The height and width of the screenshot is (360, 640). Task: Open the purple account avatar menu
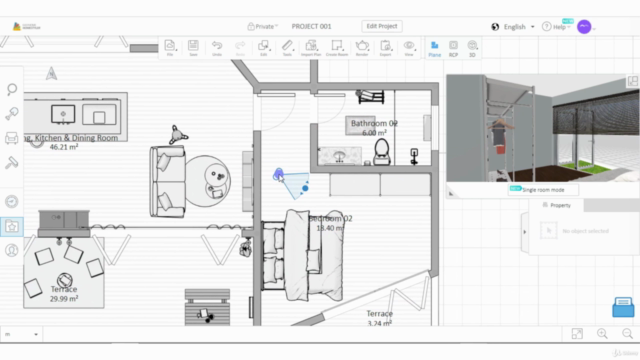(x=584, y=27)
